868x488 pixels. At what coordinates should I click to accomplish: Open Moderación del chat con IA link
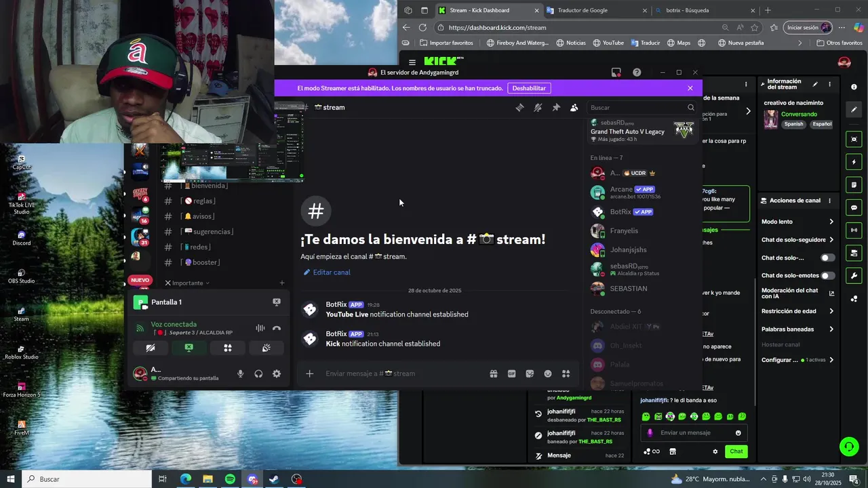(x=797, y=293)
